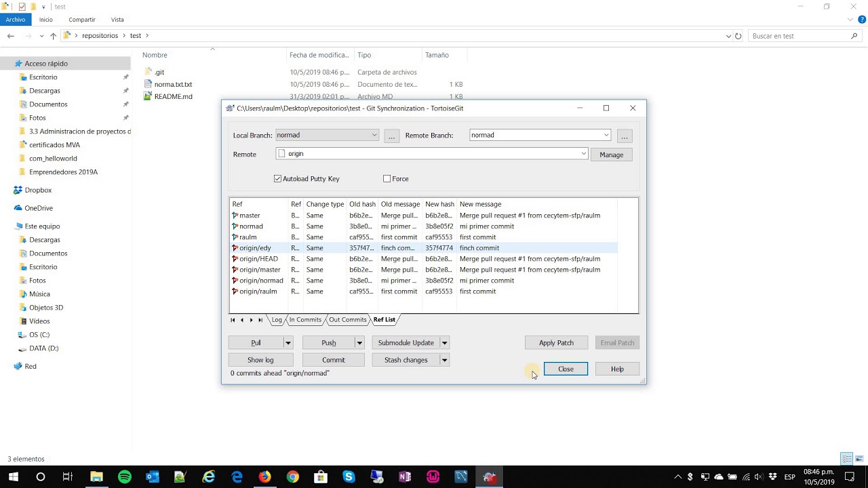868x488 pixels.
Task: Open Microsoft Store from the taskbar
Action: (321, 477)
